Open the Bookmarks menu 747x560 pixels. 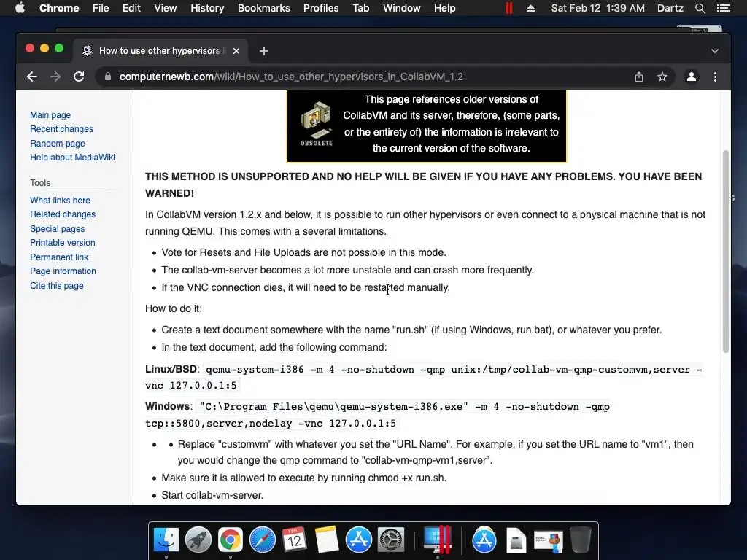click(264, 8)
